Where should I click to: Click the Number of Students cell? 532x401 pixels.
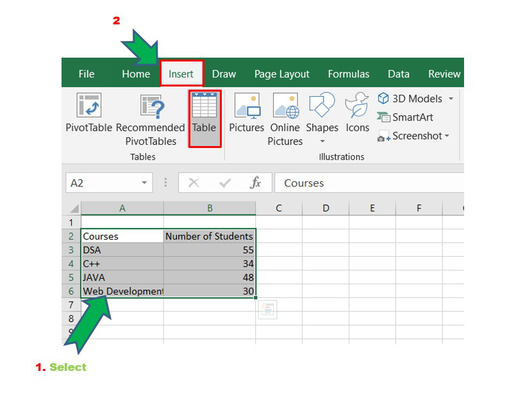click(x=210, y=236)
